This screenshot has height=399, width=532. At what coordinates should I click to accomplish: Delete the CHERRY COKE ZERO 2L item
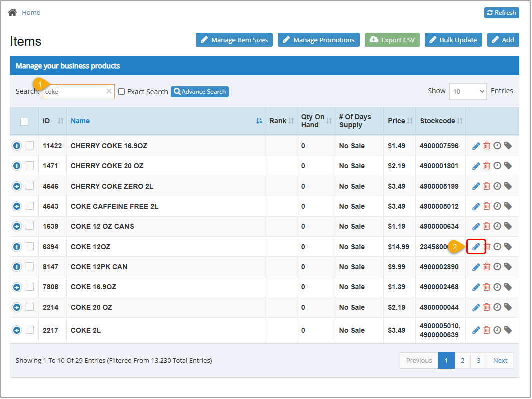coord(487,186)
